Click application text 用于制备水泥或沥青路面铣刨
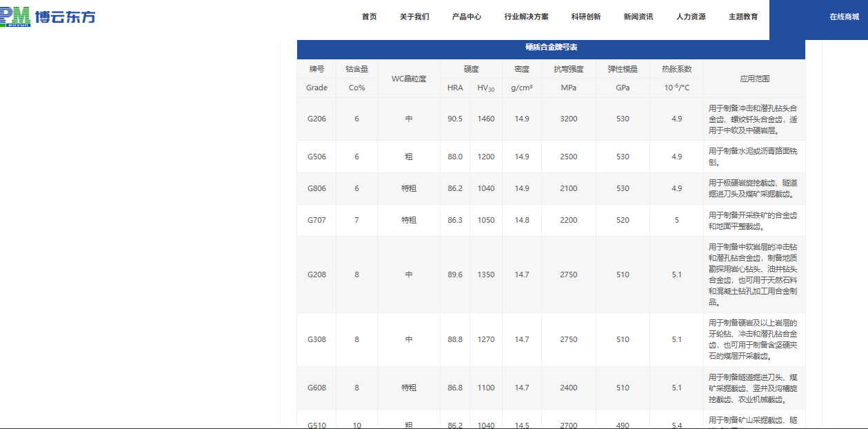868x429 pixels. click(753, 157)
